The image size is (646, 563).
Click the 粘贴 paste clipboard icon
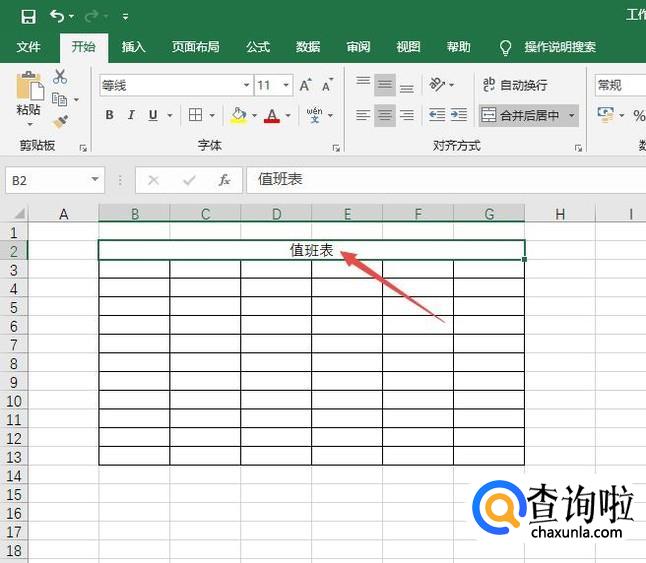pyautogui.click(x=30, y=86)
